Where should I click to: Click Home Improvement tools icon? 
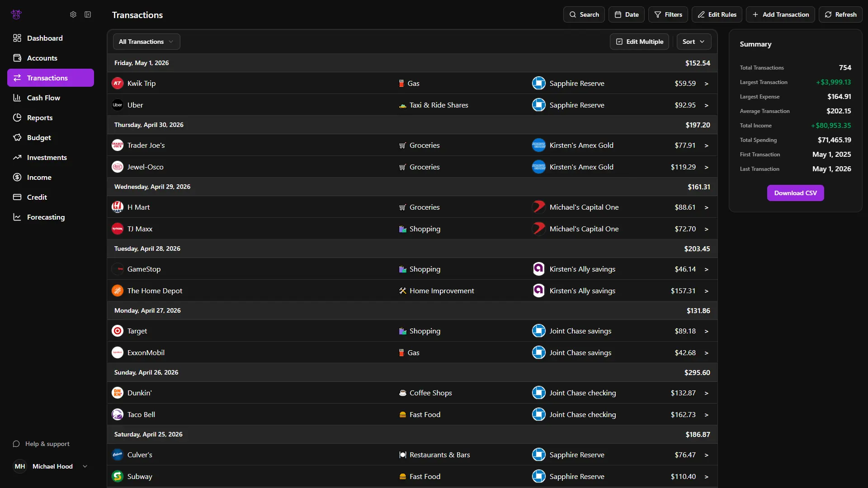click(x=402, y=291)
